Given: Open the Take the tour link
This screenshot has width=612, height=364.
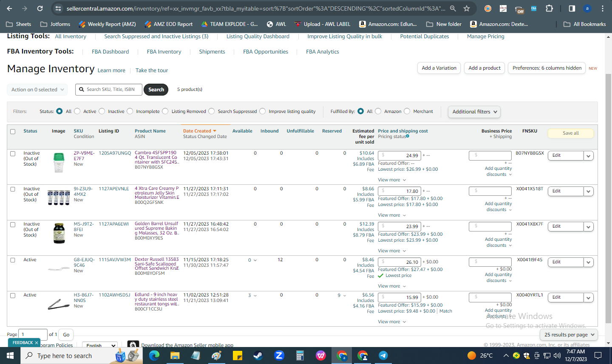Looking at the screenshot, I should pos(152,71).
